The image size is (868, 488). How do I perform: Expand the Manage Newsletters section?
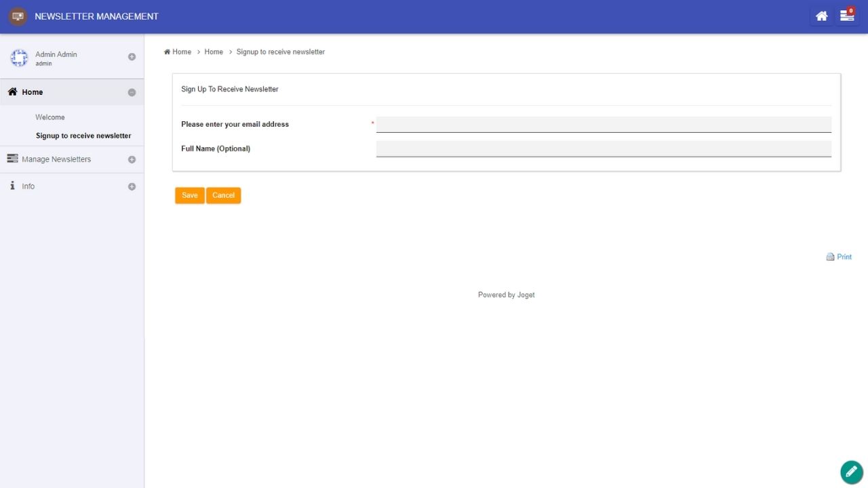coord(132,160)
